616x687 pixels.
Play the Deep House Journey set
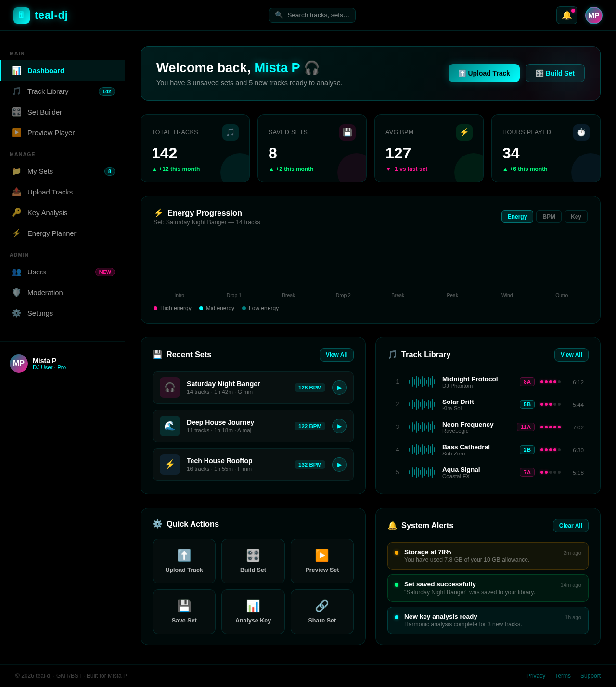[x=339, y=426]
